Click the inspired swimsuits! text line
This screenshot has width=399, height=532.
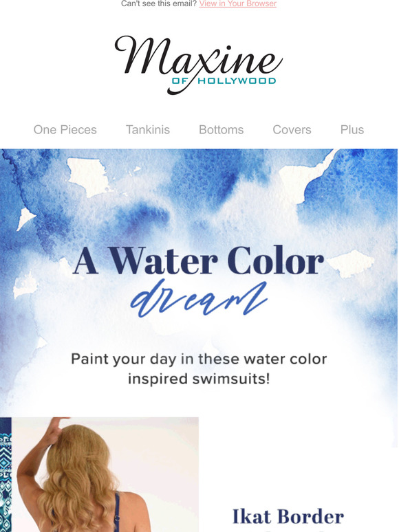199,379
